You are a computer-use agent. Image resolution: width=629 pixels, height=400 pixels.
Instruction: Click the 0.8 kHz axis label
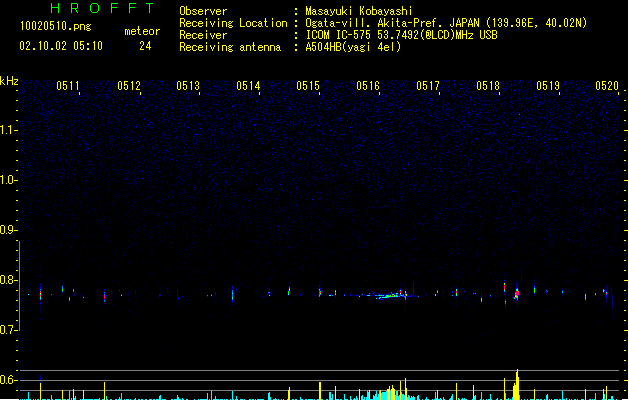[9, 280]
